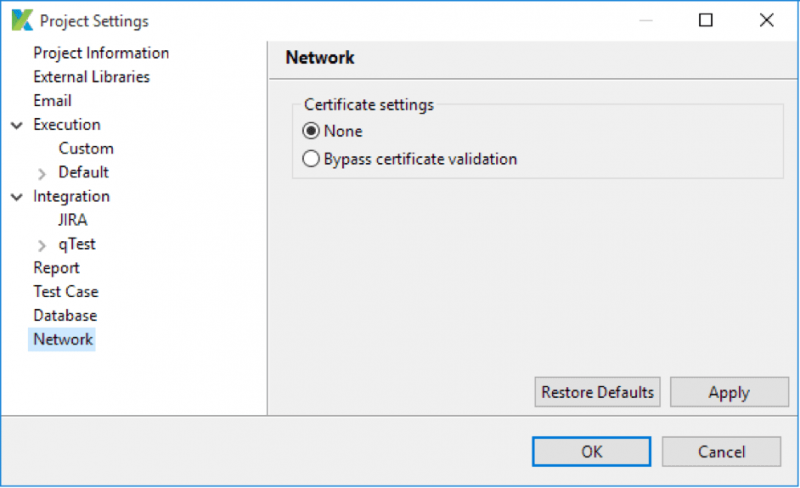Select the None certificate option

[x=311, y=131]
